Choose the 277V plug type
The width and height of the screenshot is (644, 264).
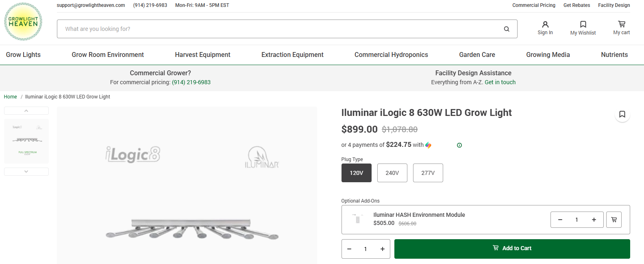tap(428, 173)
